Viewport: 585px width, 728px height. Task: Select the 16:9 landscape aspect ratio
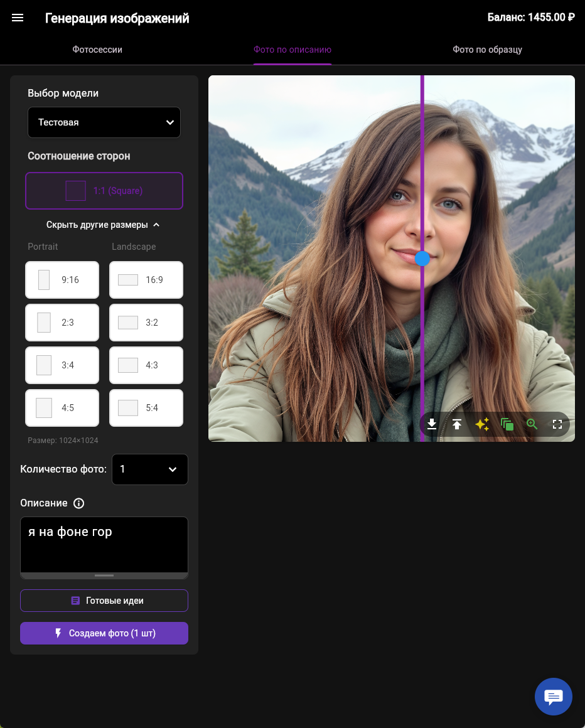[x=146, y=280]
